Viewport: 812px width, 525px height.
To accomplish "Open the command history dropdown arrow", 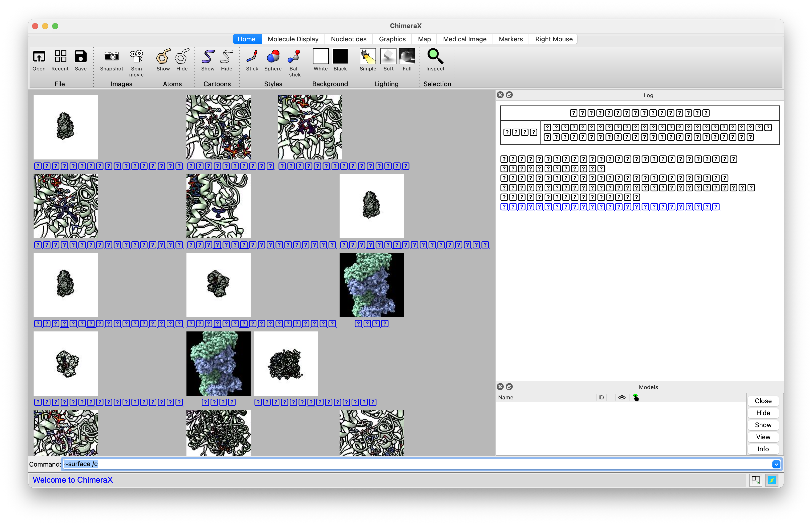I will tap(776, 464).
